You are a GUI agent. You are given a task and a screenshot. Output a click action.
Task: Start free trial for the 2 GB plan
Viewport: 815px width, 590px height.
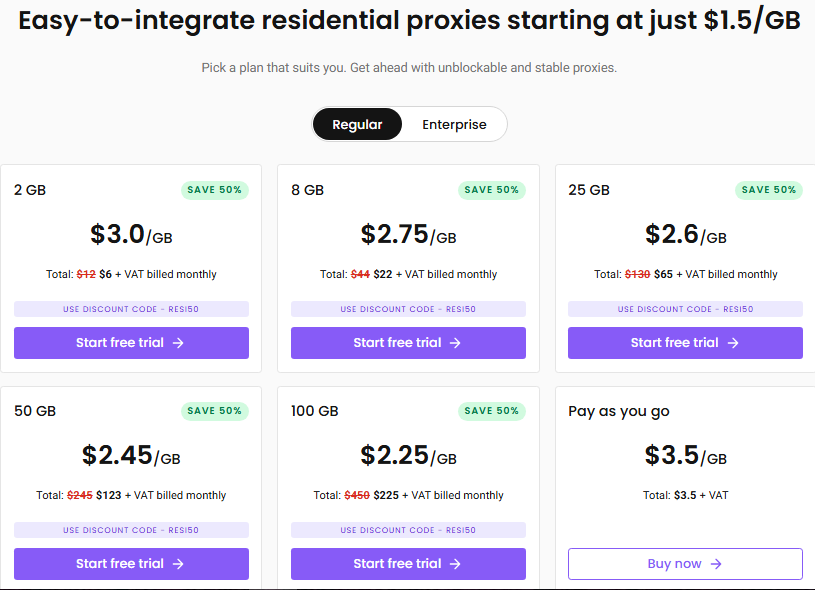click(x=120, y=343)
